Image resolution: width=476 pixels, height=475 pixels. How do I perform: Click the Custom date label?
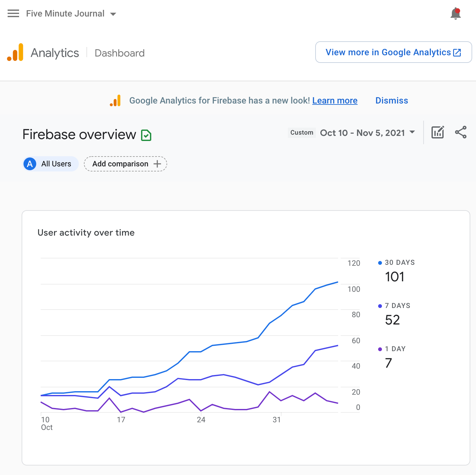302,132
